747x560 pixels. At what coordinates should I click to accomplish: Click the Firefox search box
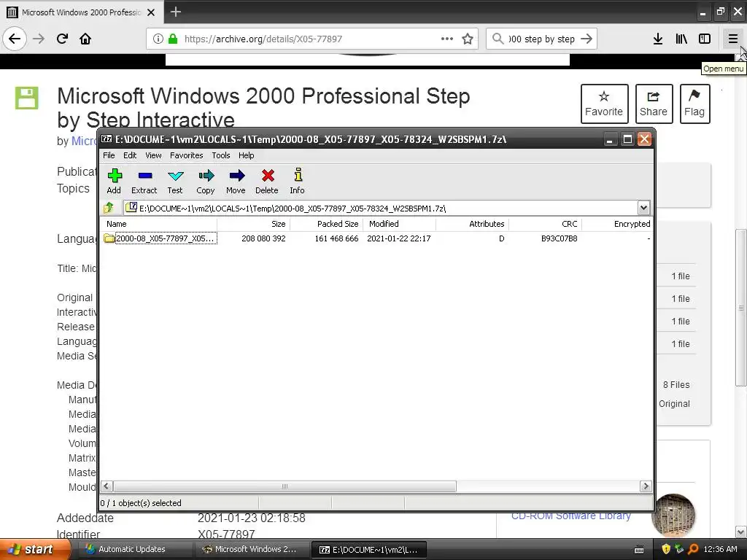point(542,39)
